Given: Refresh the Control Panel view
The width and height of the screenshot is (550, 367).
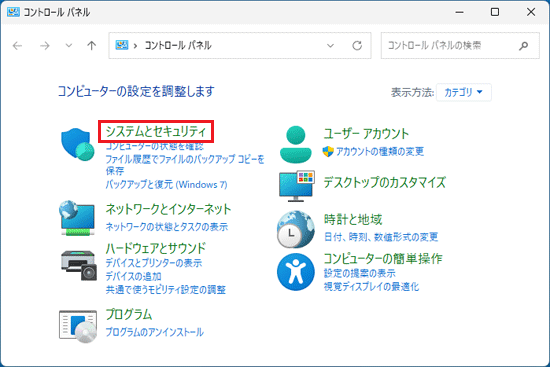Looking at the screenshot, I should point(357,46).
